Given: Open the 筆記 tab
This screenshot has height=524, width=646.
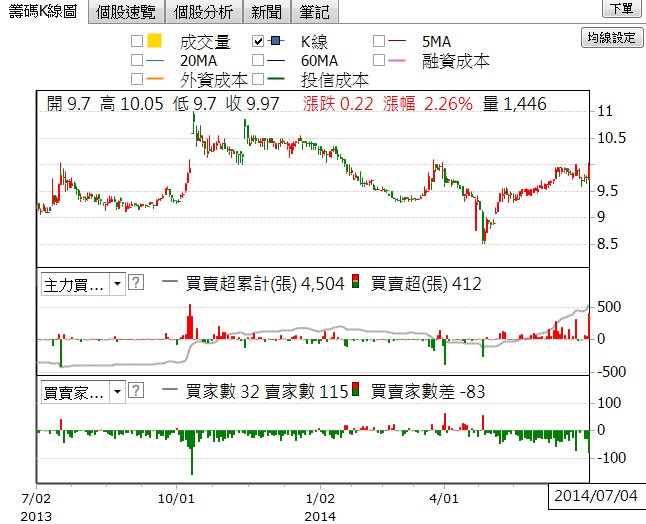Looking at the screenshot, I should coord(315,12).
